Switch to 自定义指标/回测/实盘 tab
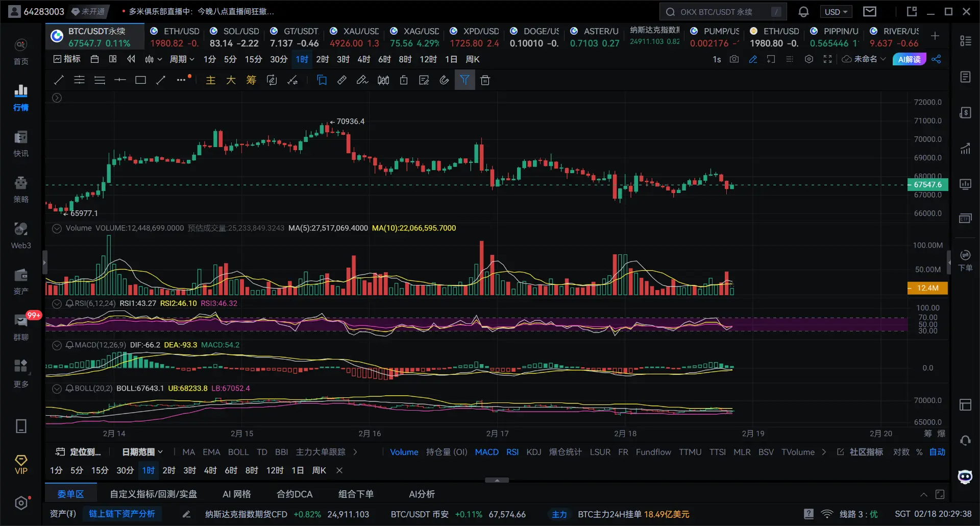The image size is (980, 526). tap(154, 494)
